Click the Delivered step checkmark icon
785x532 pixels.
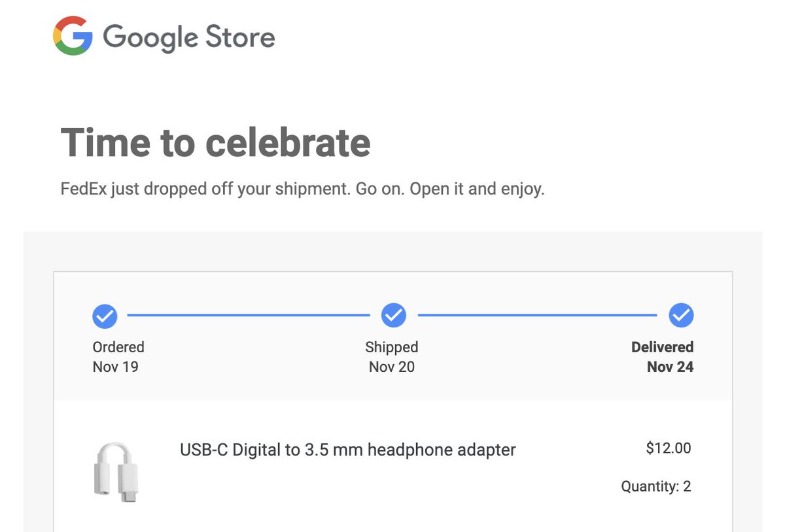[681, 316]
